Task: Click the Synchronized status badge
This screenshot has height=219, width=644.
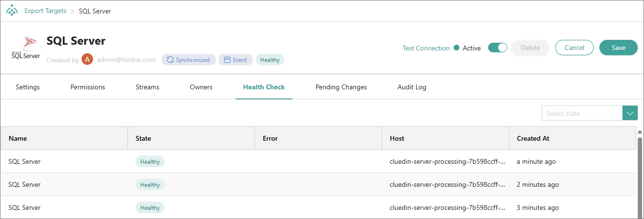Action: pos(188,60)
